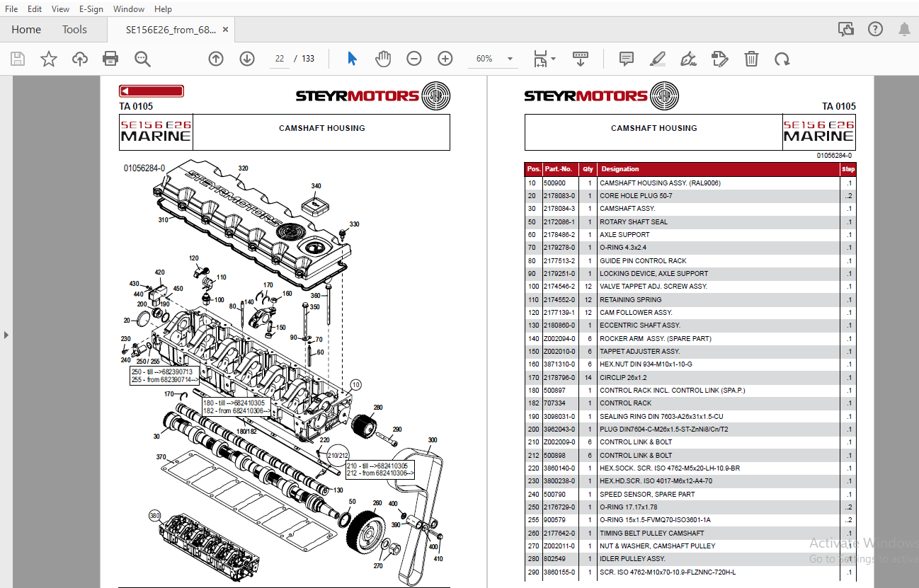This screenshot has height=588, width=919.
Task: Open the View menu
Action: coord(60,9)
